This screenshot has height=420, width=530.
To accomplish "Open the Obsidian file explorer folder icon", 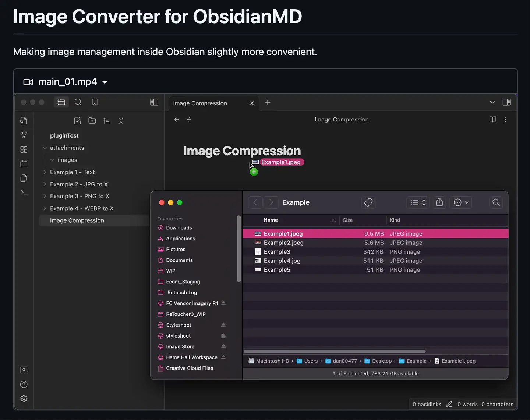I will point(61,102).
